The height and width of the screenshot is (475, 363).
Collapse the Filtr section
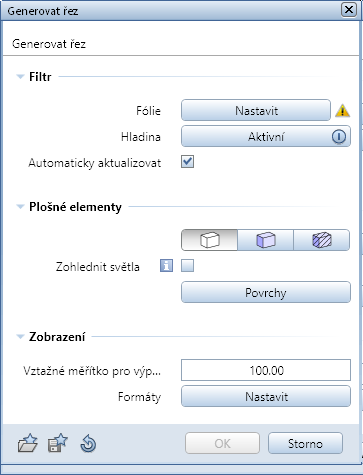click(20, 77)
